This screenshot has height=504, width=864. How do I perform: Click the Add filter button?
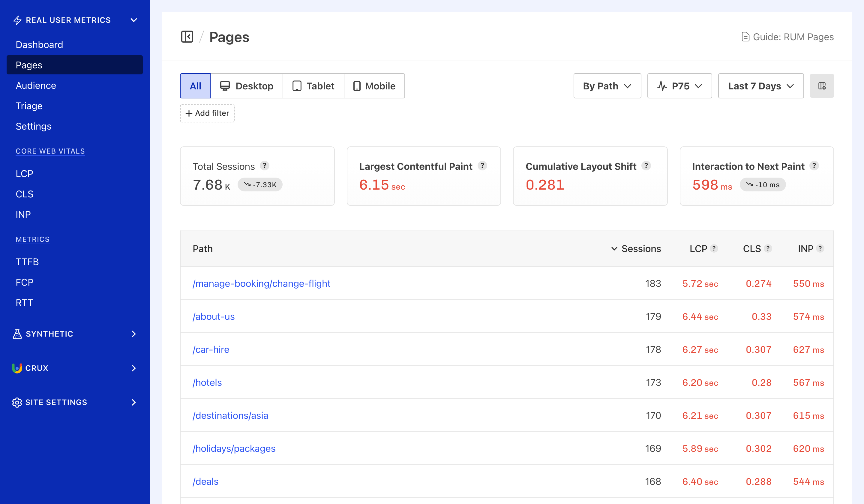pos(207,113)
